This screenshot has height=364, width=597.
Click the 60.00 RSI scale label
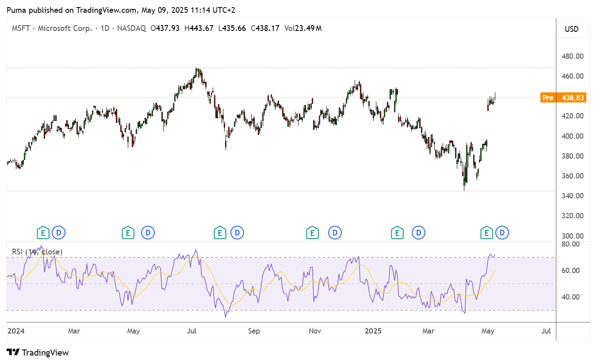click(x=571, y=270)
